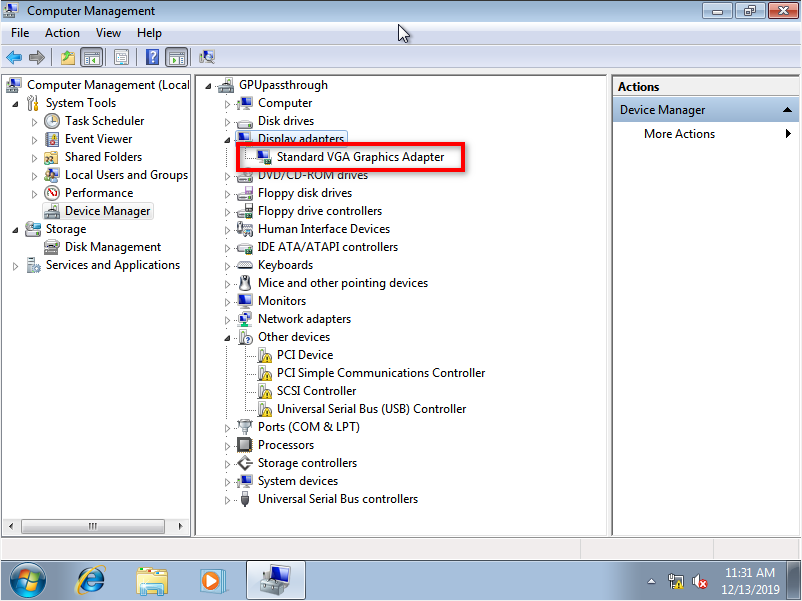
Task: Launch Windows Media Player from the taskbar
Action: 211,580
